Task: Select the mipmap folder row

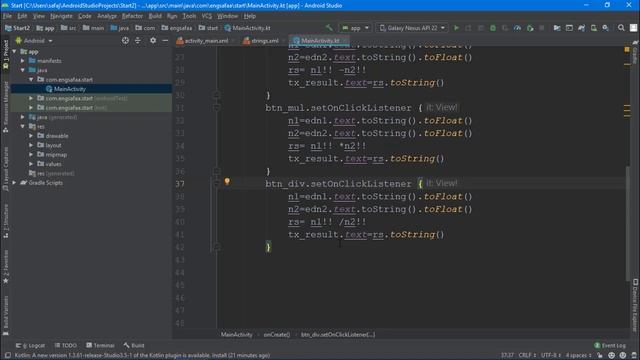Action: pyautogui.click(x=91, y=155)
